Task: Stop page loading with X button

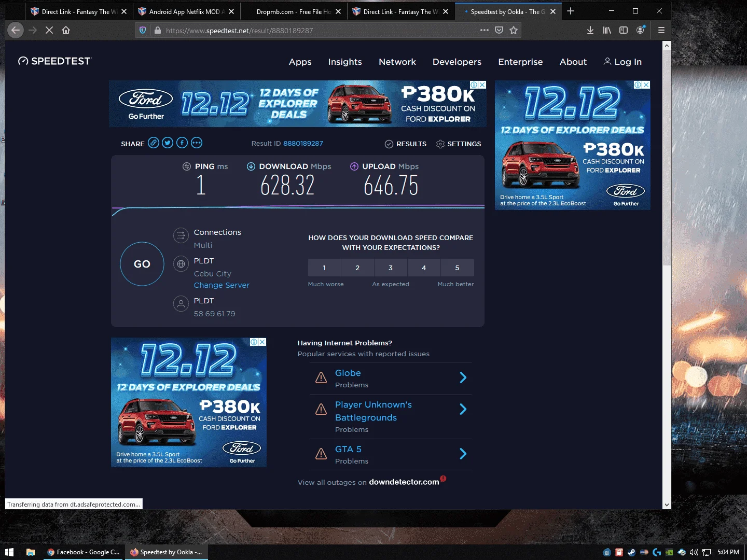Action: point(49,30)
